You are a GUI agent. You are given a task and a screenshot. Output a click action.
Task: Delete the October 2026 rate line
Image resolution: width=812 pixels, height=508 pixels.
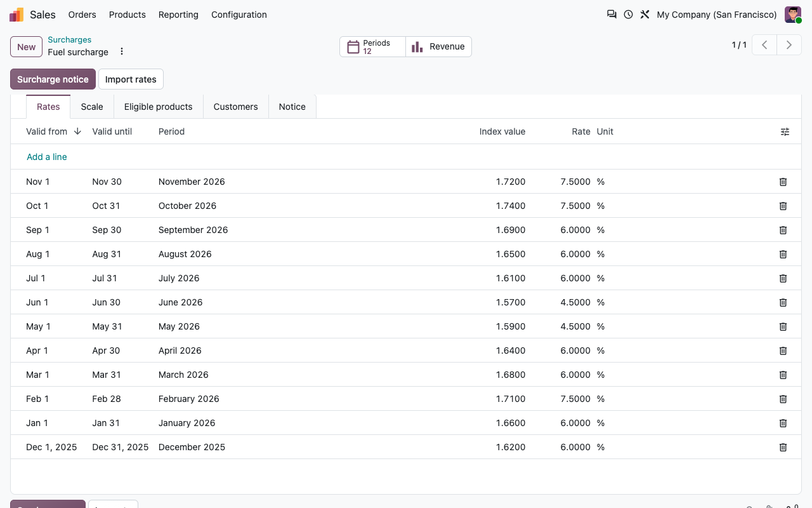point(783,206)
